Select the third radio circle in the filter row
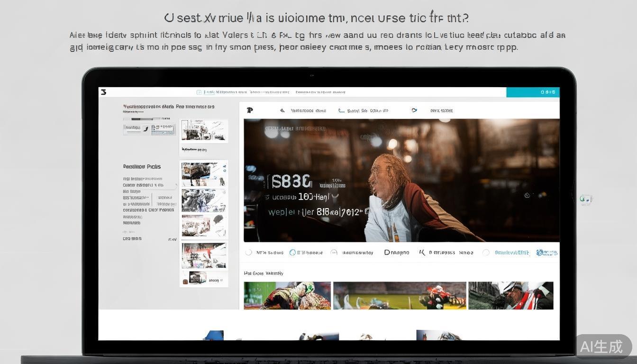 [334, 253]
